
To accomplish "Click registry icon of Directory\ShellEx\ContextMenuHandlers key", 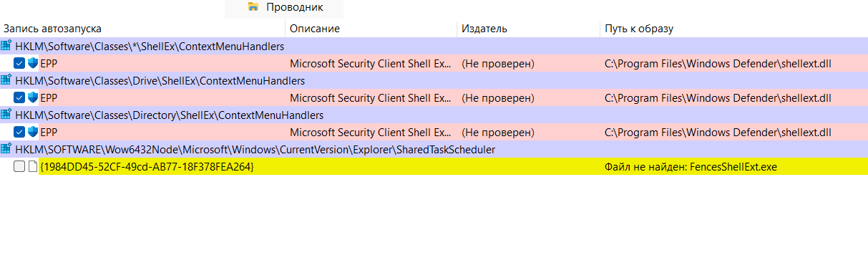I will tap(6, 115).
